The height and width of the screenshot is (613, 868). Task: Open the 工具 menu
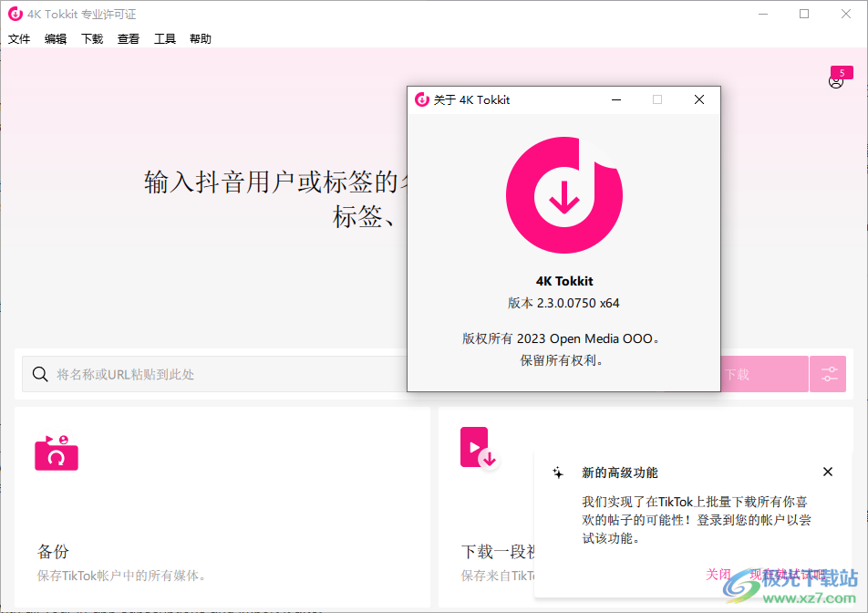pos(164,38)
